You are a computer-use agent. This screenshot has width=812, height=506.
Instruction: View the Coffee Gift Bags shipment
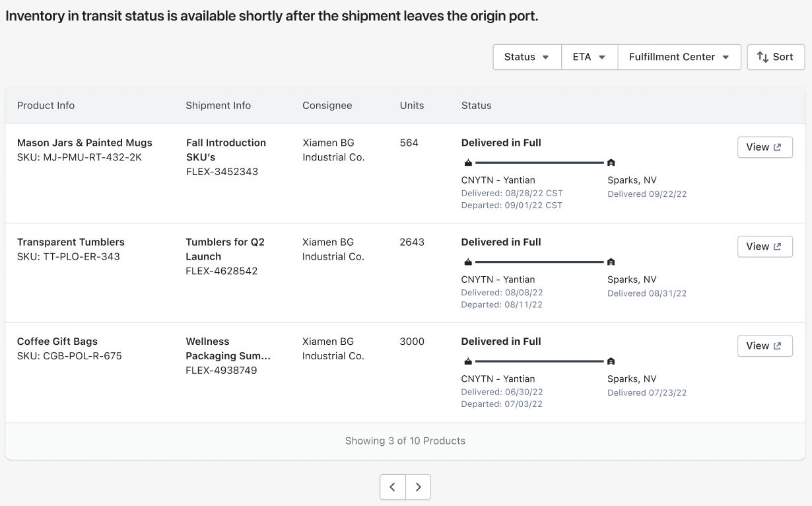pyautogui.click(x=764, y=345)
